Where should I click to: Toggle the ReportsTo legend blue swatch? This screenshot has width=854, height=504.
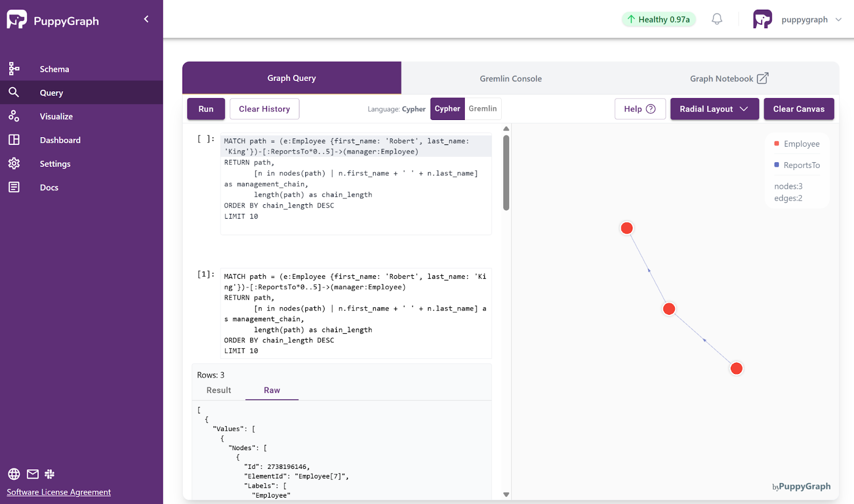click(x=777, y=165)
